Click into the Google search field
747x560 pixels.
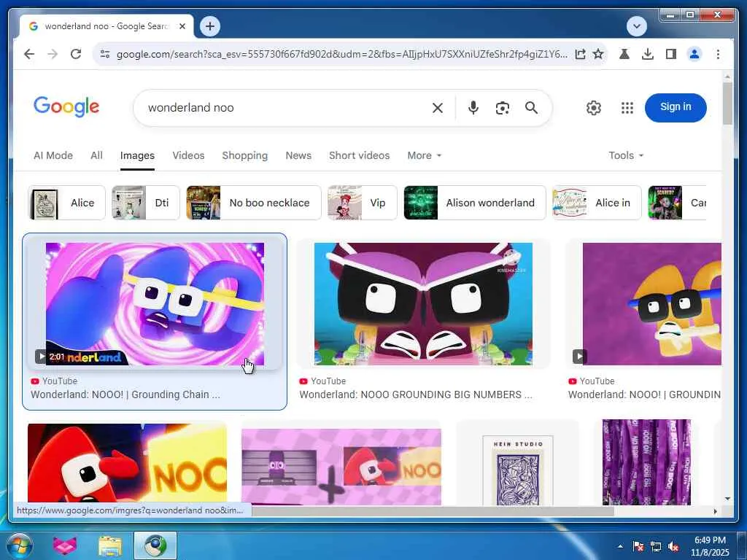tap(286, 108)
